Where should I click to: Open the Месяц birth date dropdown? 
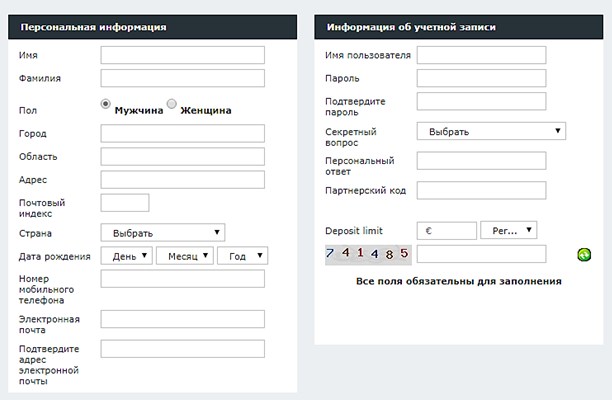click(185, 256)
